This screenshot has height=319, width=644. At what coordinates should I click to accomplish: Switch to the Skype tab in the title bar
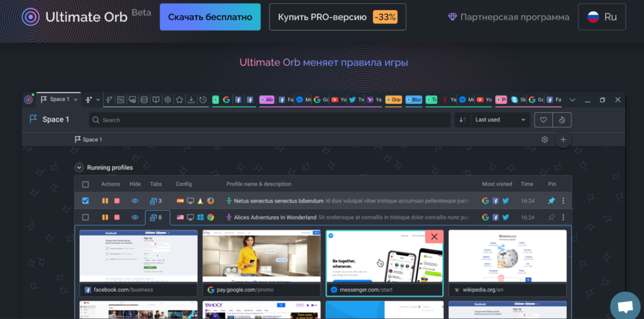coord(518,100)
